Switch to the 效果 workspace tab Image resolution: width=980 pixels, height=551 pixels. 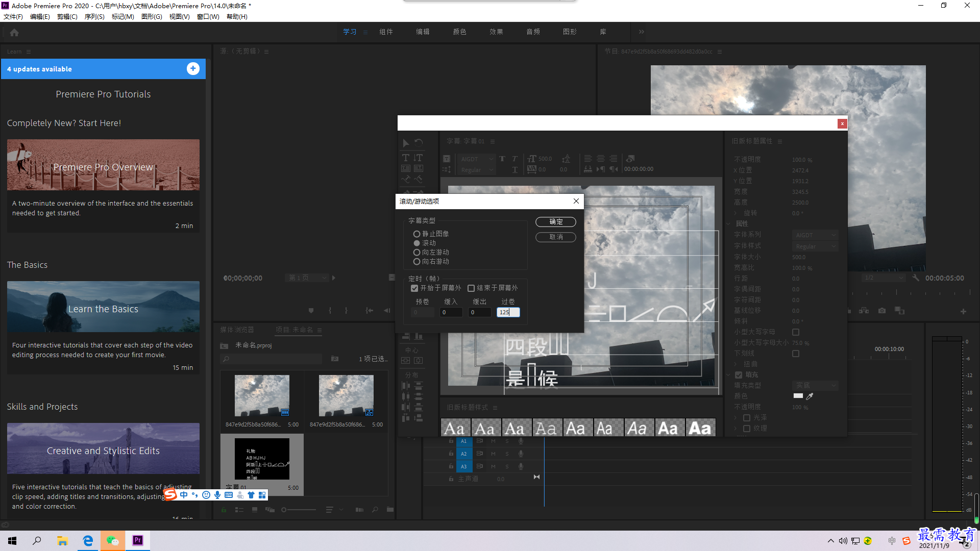click(496, 32)
